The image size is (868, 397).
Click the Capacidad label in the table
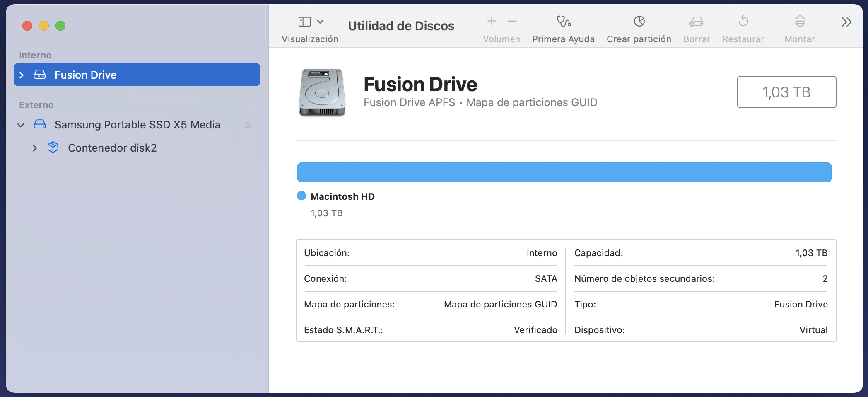598,253
